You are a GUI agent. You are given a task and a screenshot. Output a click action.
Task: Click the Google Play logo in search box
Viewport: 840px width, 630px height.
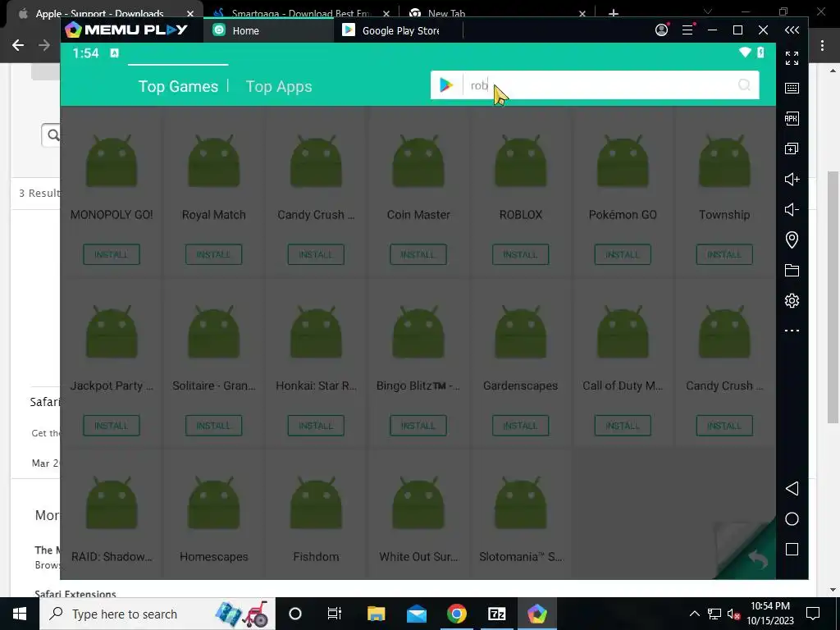pos(446,84)
